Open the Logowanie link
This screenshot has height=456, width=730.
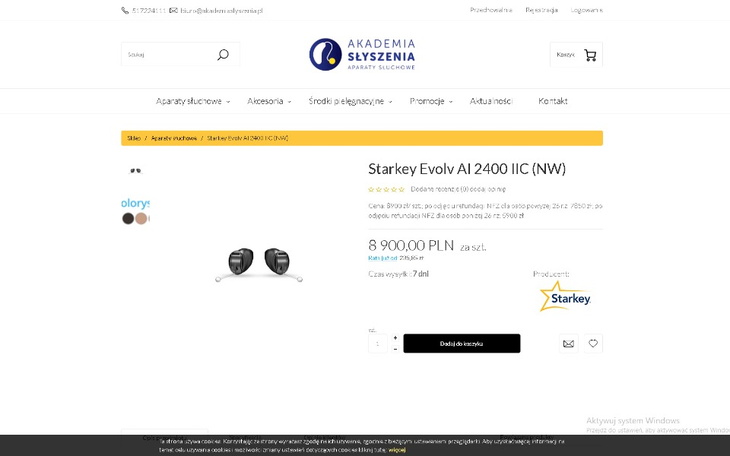pos(586,10)
